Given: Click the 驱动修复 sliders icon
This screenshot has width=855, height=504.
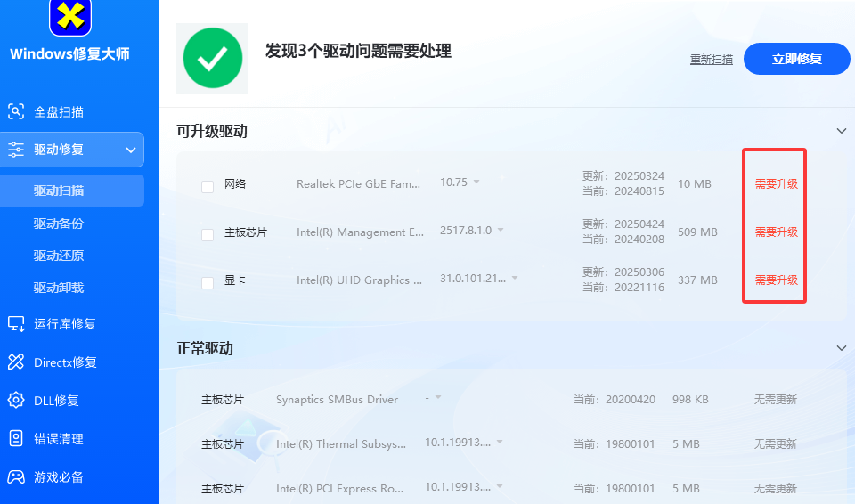Looking at the screenshot, I should pos(16,150).
